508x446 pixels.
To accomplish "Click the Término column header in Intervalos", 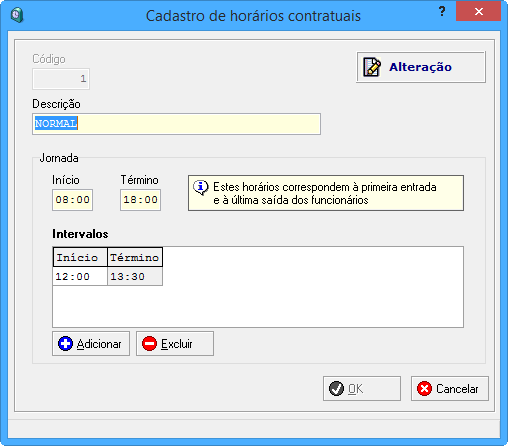I will point(135,257).
